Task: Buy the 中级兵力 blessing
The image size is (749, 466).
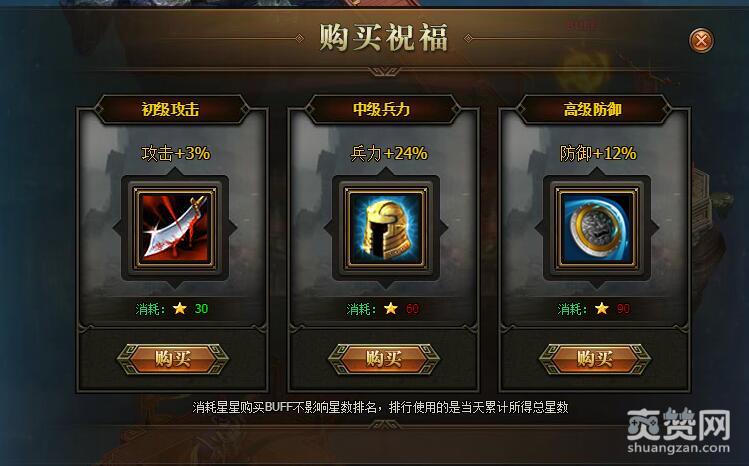Action: [384, 359]
